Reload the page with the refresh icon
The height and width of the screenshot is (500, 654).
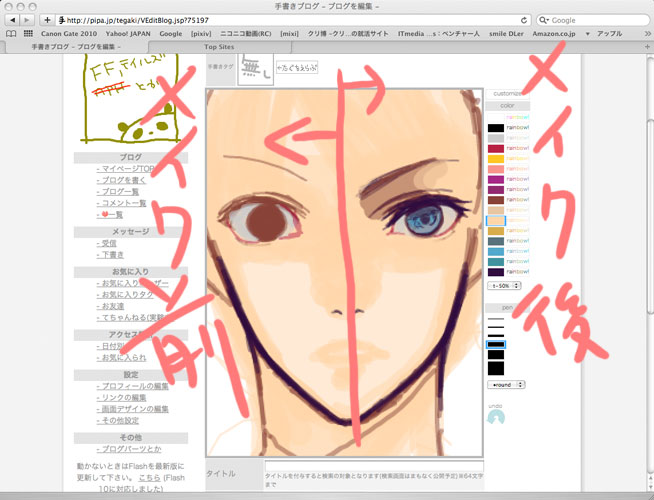pos(524,20)
